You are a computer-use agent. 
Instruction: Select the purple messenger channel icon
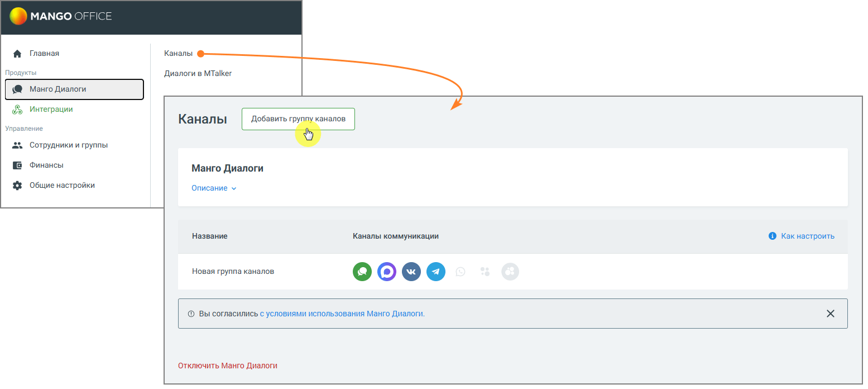click(387, 272)
